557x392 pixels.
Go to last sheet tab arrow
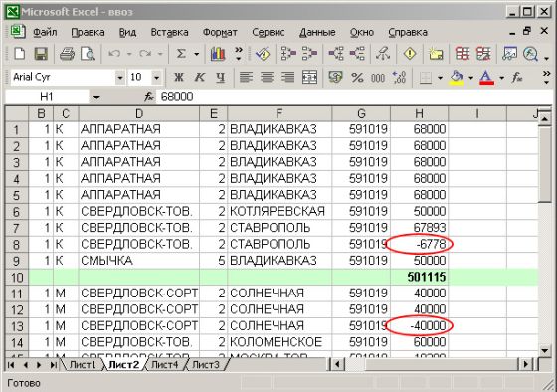tap(54, 365)
